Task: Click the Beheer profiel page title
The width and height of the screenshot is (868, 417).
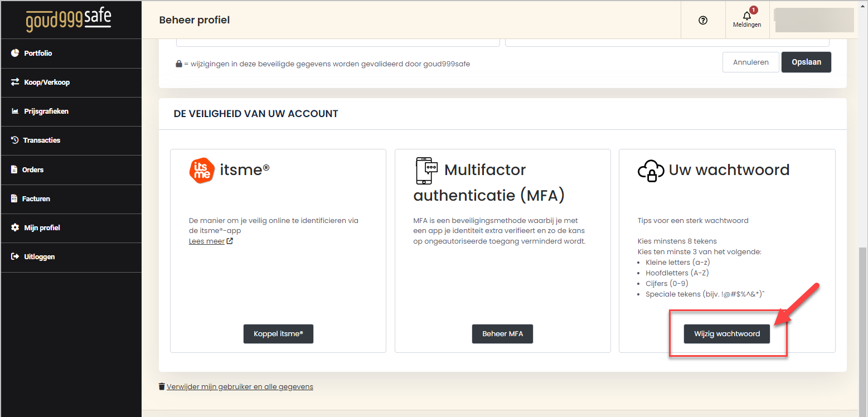Action: pos(194,20)
